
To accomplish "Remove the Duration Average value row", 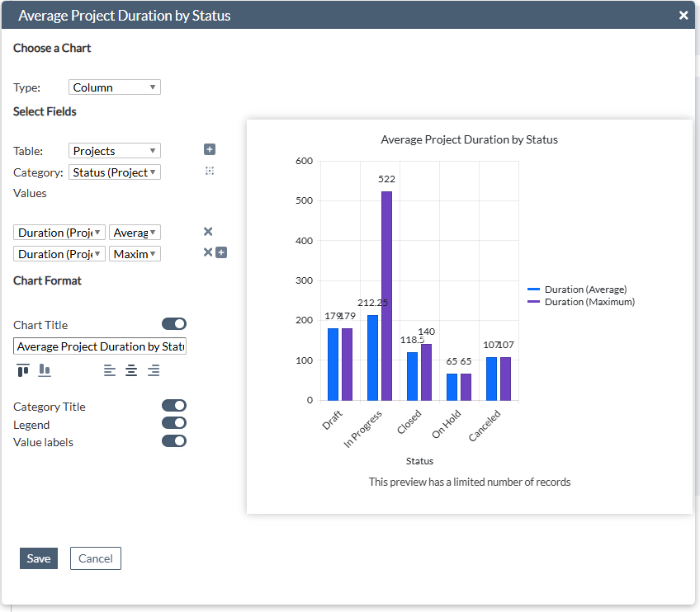I will (x=208, y=233).
